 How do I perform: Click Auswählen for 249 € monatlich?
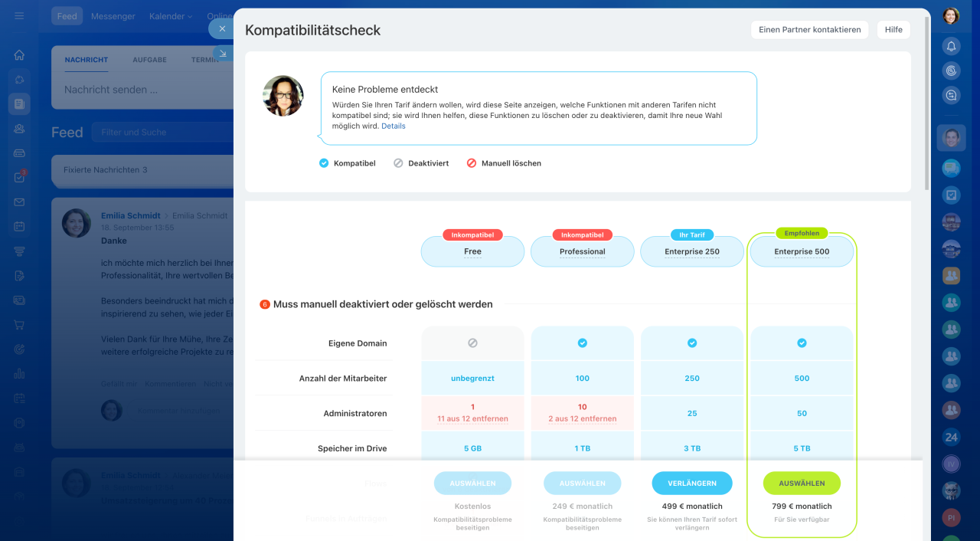(x=583, y=484)
